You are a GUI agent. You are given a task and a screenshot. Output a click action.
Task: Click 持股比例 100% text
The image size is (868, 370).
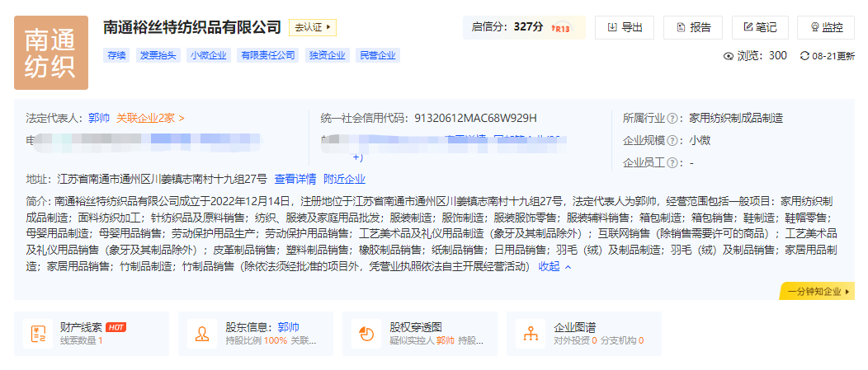pos(256,340)
